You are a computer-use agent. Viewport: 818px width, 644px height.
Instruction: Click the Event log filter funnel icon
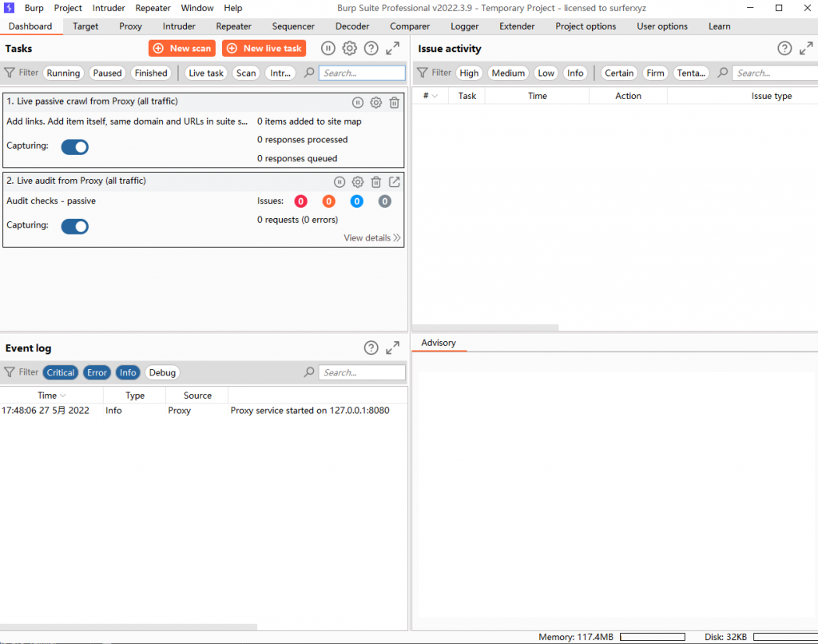coord(10,372)
